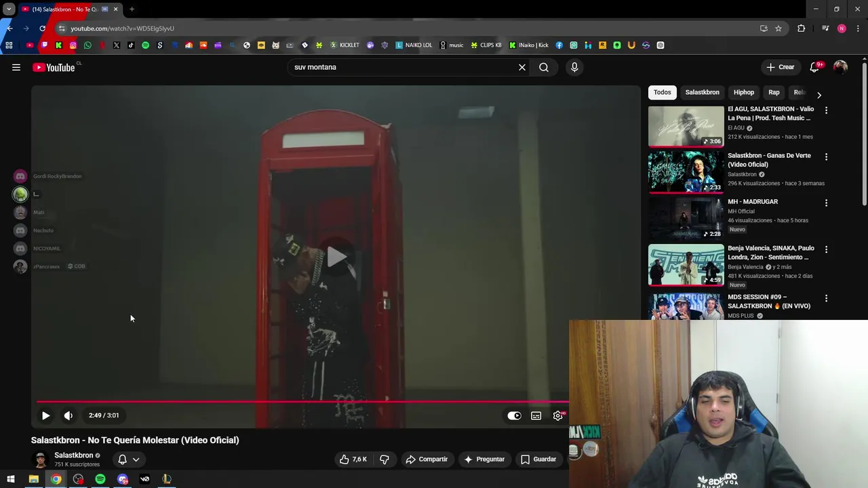Open the Chrome tab search dropdown
Screen dimensions: 868x488
coord(9,9)
